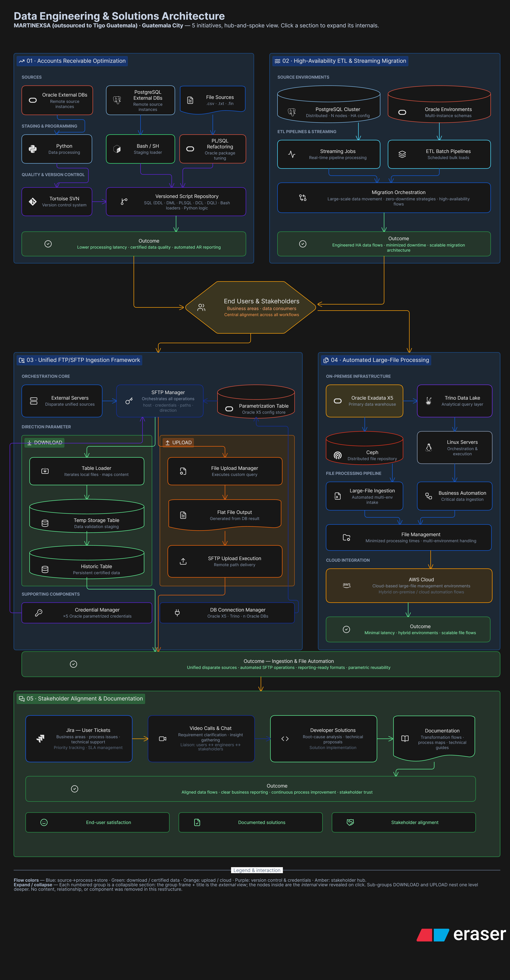Click the checkmark icon in section 01 Outcome
The width and height of the screenshot is (510, 980).
(x=48, y=244)
